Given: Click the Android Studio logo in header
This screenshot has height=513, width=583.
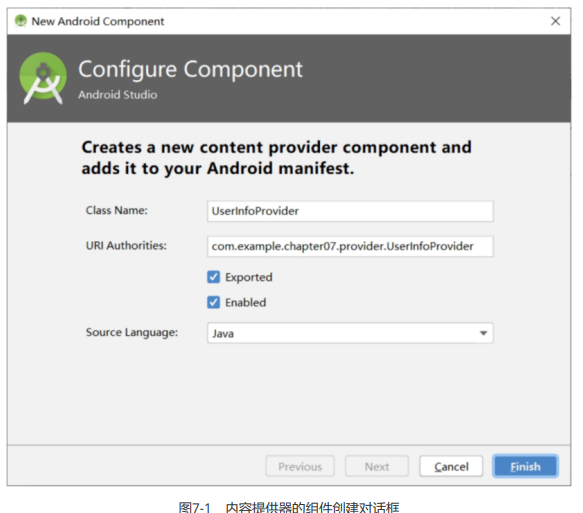Looking at the screenshot, I should pyautogui.click(x=43, y=78).
